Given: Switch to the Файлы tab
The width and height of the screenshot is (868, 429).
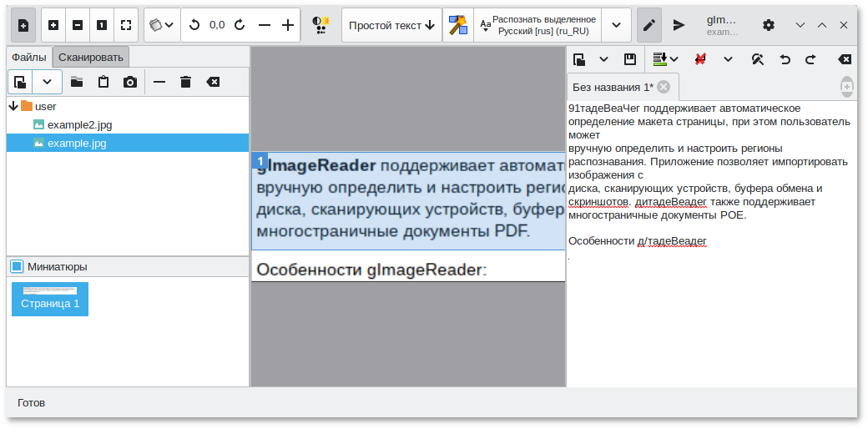Looking at the screenshot, I should pyautogui.click(x=29, y=57).
